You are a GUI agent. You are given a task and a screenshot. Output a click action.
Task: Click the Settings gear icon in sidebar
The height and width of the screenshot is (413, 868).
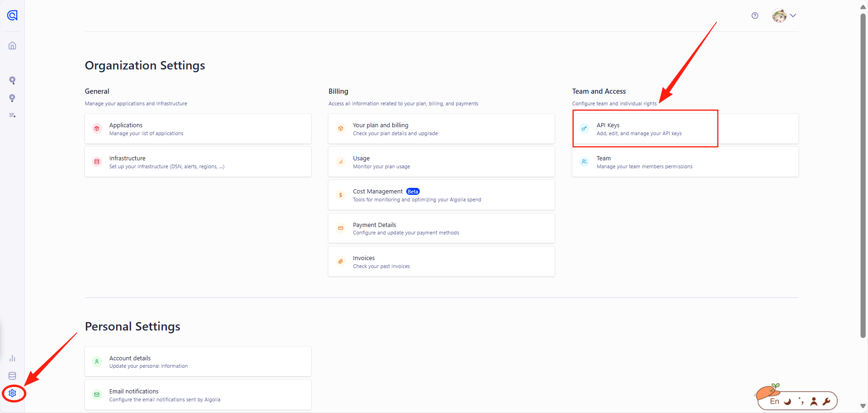(x=13, y=393)
